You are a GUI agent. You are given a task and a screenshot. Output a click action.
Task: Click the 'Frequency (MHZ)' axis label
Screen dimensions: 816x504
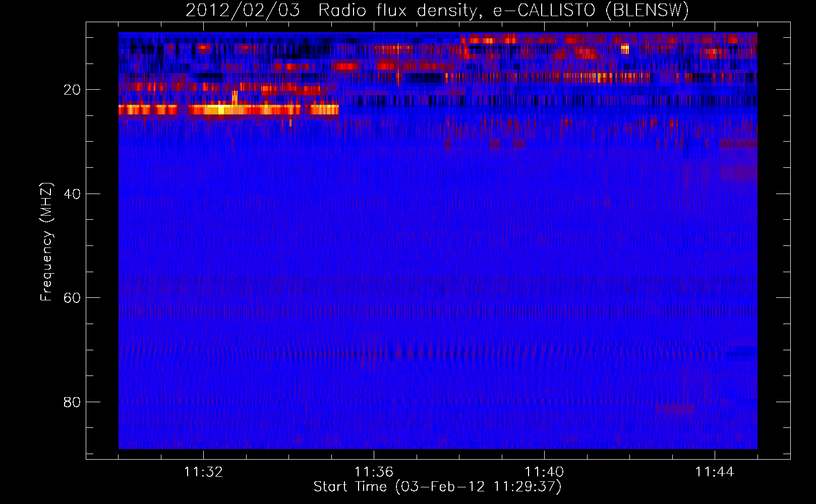pyautogui.click(x=46, y=242)
